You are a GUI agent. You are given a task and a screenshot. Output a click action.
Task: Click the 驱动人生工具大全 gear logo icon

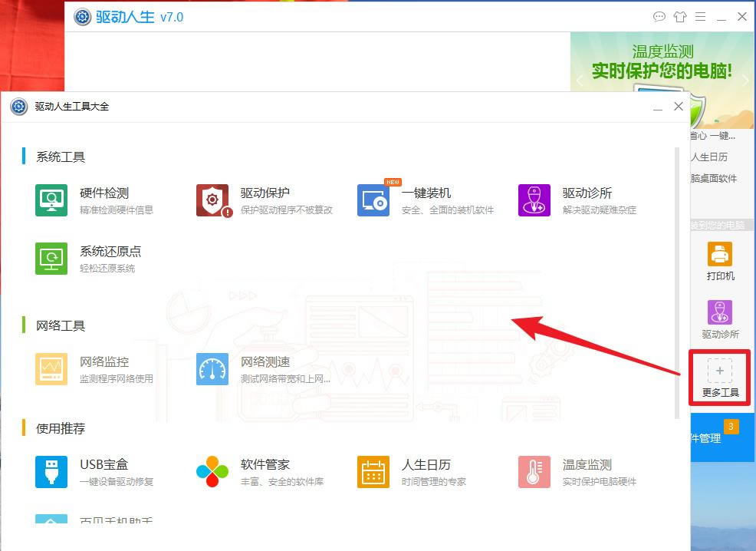pyautogui.click(x=19, y=106)
